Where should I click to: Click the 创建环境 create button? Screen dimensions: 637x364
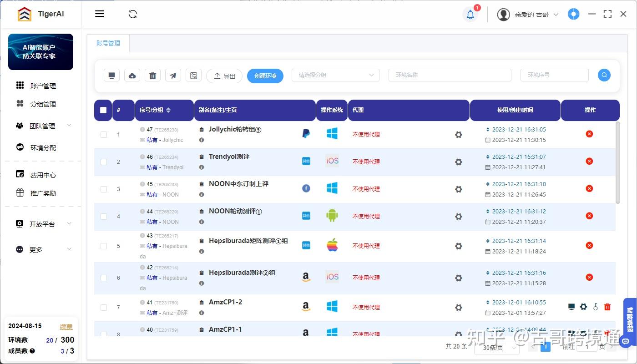(x=265, y=76)
